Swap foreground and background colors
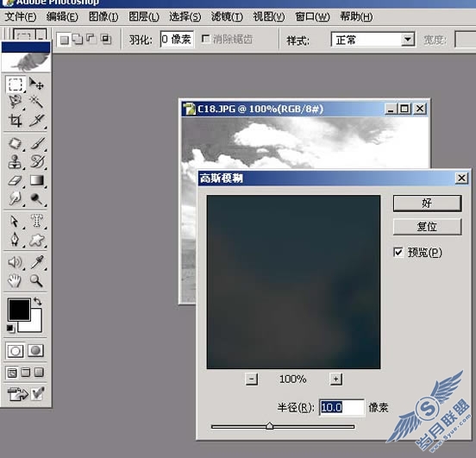This screenshot has height=458, width=476. click(37, 301)
